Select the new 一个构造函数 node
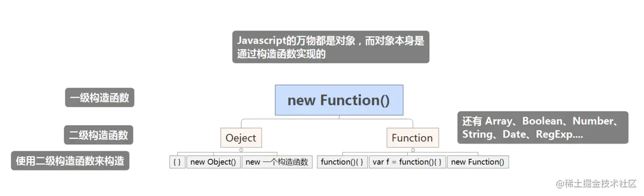The width and height of the screenshot is (644, 196). click(277, 162)
